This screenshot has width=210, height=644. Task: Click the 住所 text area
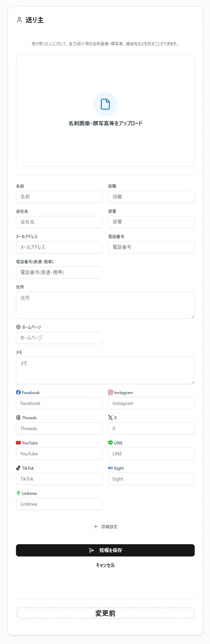[105, 305]
